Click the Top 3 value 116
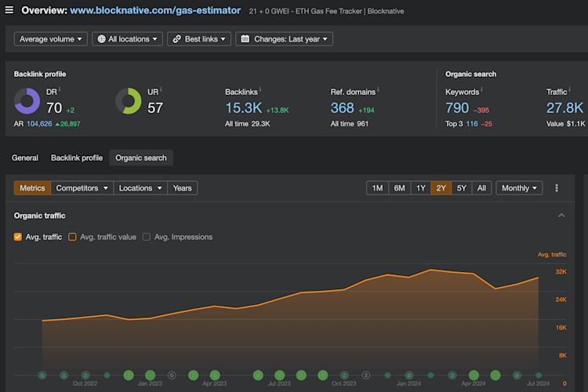 pos(472,124)
